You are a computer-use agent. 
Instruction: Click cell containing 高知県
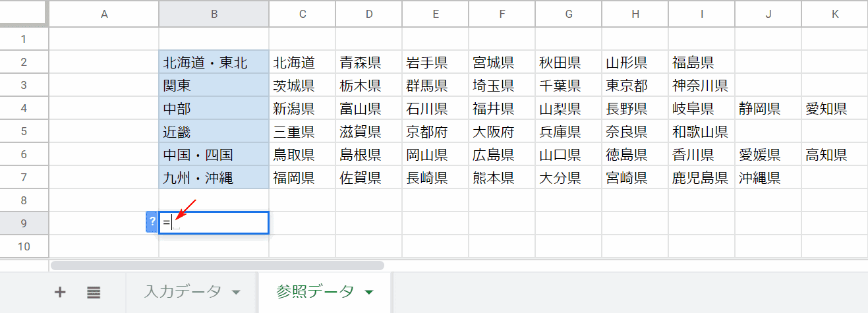tap(834, 155)
